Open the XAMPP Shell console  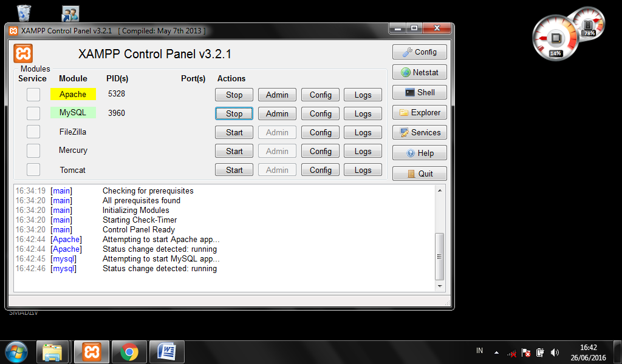[x=419, y=92]
